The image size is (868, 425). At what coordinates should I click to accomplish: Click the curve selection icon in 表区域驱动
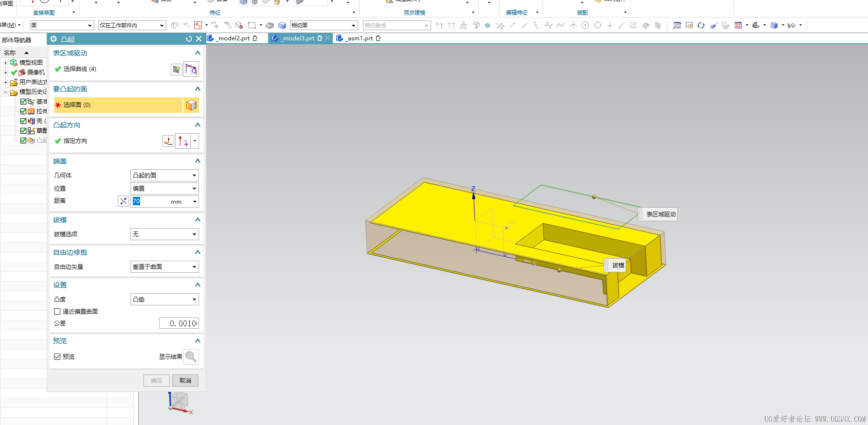point(191,70)
